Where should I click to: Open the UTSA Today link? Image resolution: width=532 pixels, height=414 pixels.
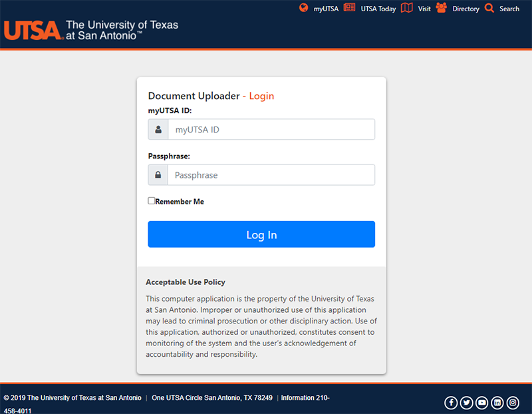378,9
